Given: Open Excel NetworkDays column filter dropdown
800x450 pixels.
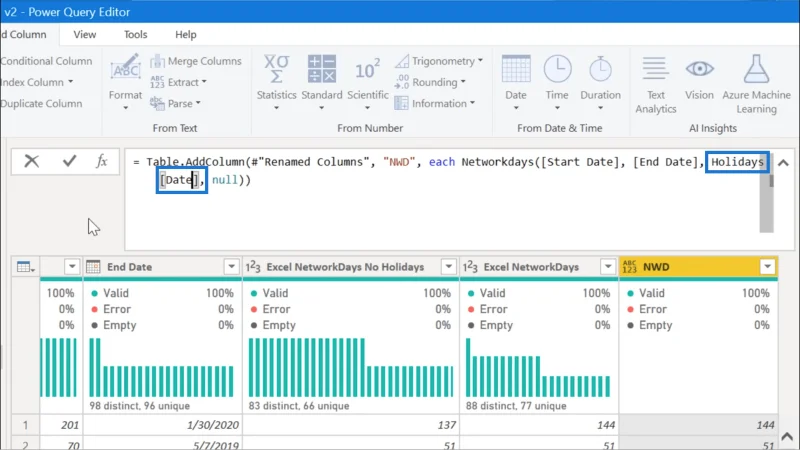Looking at the screenshot, I should 608,267.
